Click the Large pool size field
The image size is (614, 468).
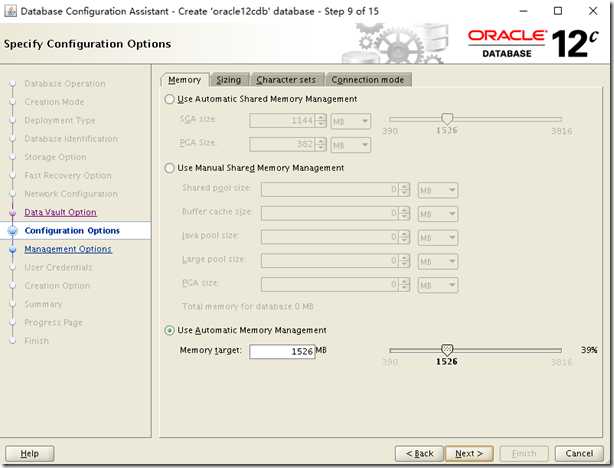(330, 261)
